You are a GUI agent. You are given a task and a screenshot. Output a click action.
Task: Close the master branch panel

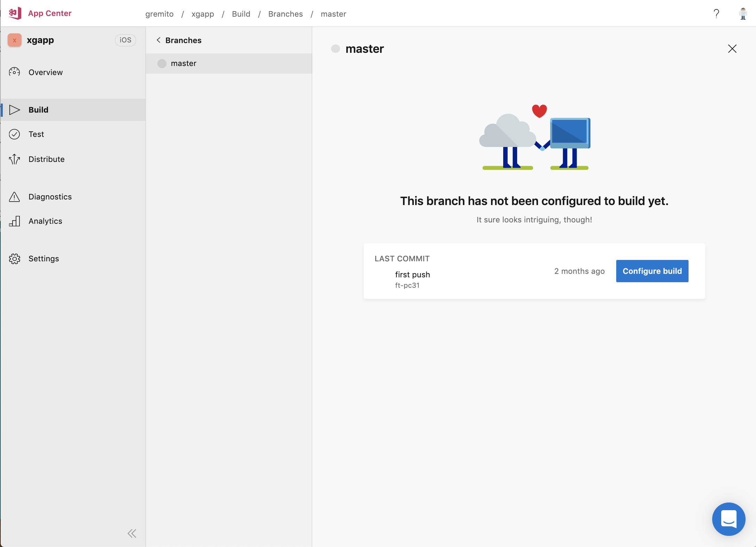pyautogui.click(x=732, y=49)
